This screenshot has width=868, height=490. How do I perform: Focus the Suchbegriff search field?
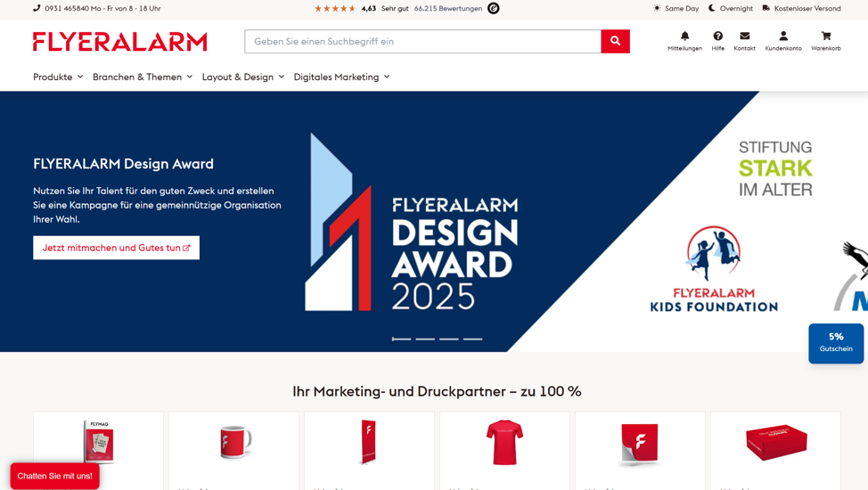pos(423,42)
